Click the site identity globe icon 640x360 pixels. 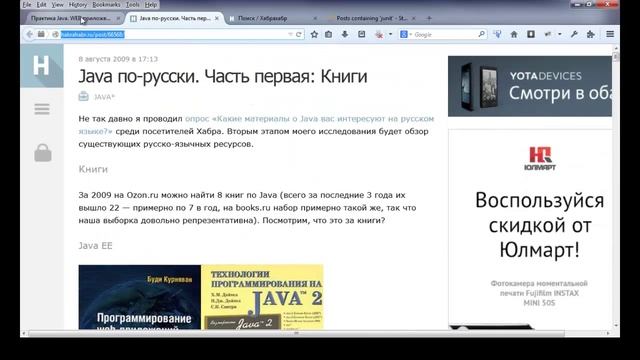(x=56, y=35)
